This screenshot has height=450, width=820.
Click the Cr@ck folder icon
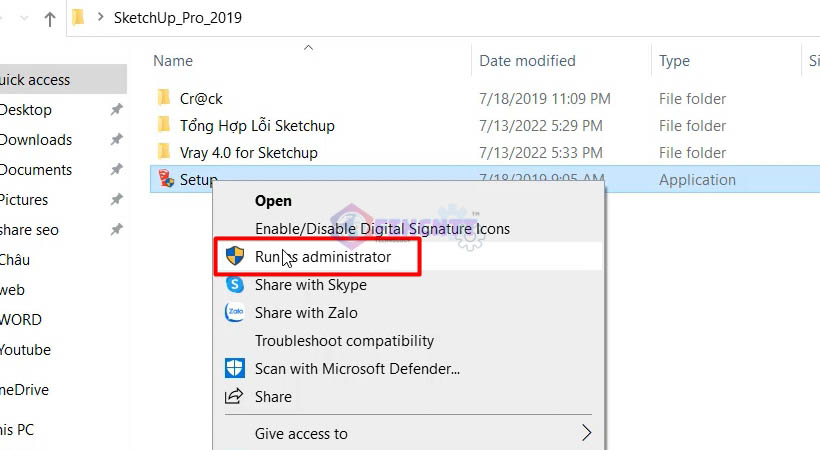click(x=164, y=99)
